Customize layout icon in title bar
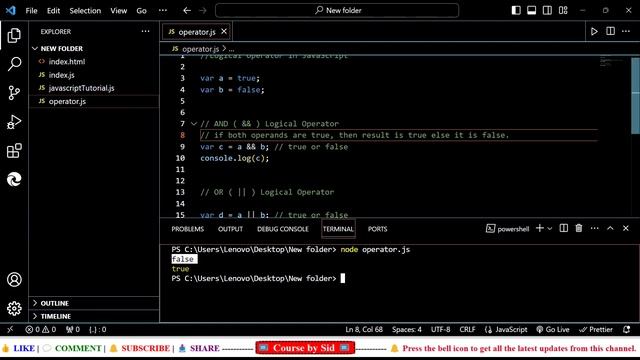This screenshot has width=640, height=360. point(563,10)
